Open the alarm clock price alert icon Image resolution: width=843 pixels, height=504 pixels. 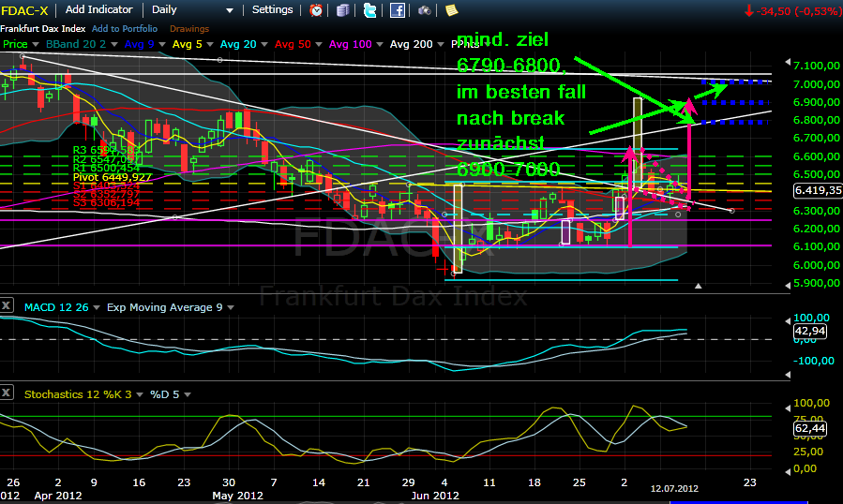coord(316,10)
